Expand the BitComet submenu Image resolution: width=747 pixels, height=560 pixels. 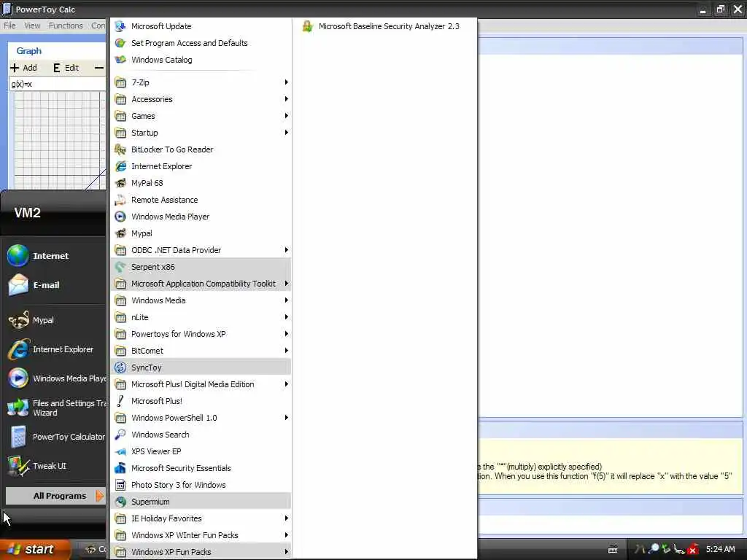201,351
